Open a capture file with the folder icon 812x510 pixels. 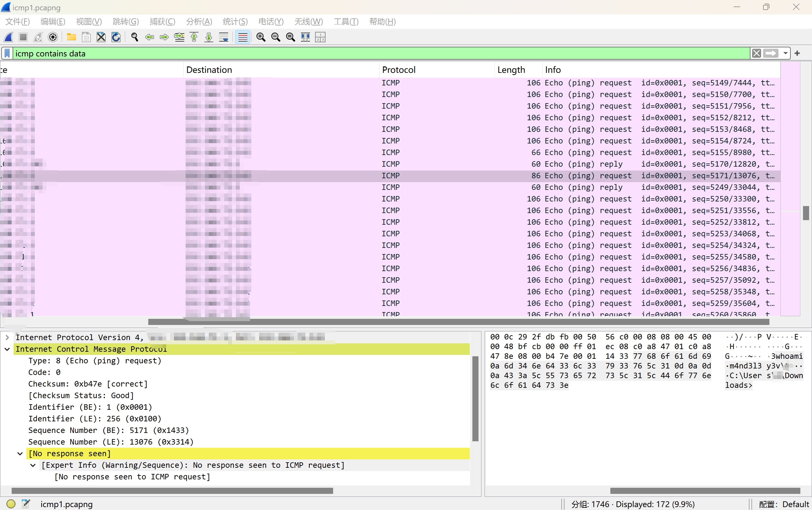point(71,37)
